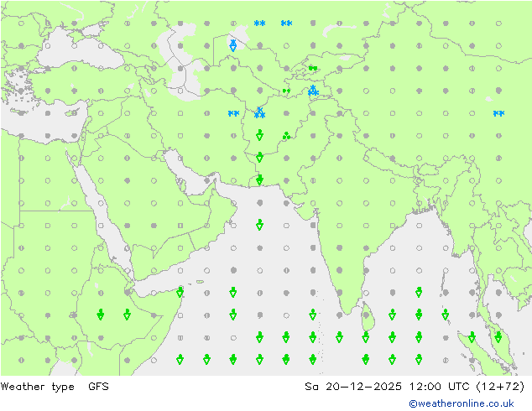
Task: Click the green three-dot rain symbol near Pakistan
Action: click(286, 136)
